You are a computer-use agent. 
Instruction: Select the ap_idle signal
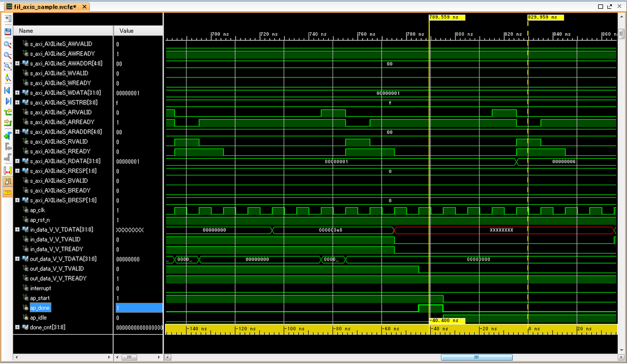click(x=39, y=317)
